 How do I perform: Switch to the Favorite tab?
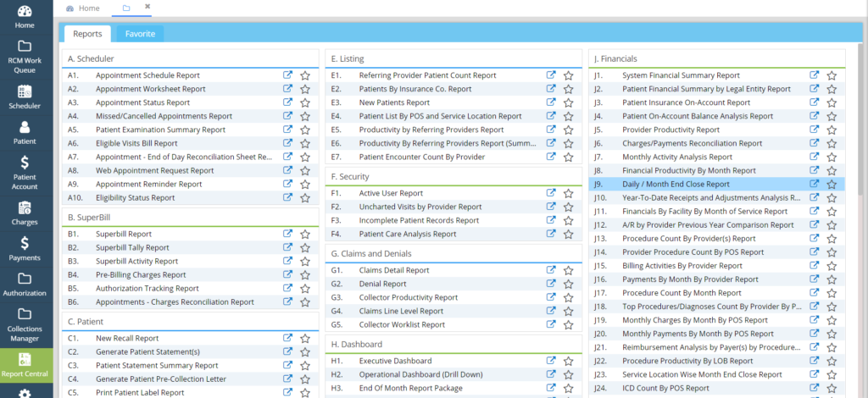140,34
